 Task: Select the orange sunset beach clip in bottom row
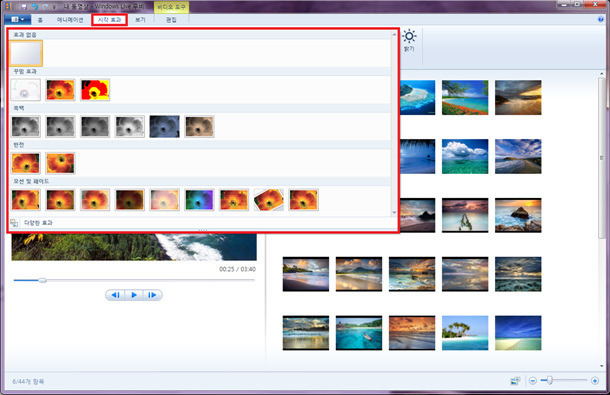pos(412,333)
